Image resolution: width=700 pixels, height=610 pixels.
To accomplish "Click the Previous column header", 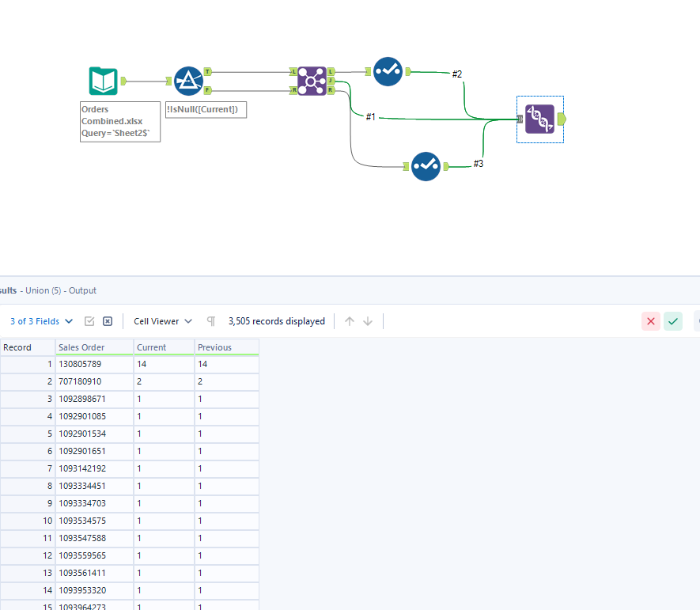I will click(227, 347).
